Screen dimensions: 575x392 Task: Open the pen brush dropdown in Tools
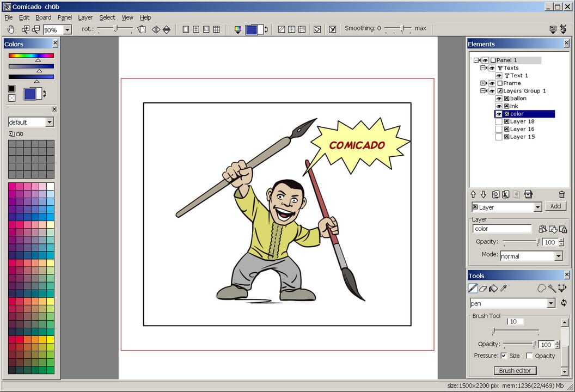coord(552,303)
